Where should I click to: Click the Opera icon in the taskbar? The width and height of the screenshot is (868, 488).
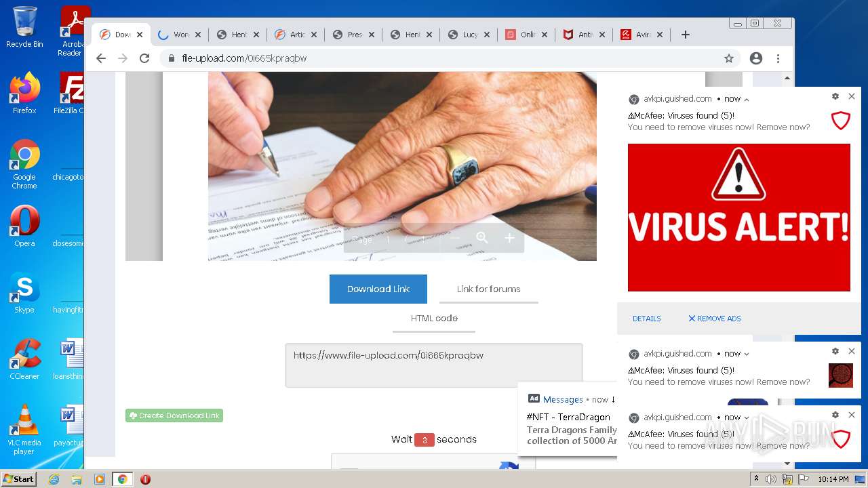[x=145, y=479]
